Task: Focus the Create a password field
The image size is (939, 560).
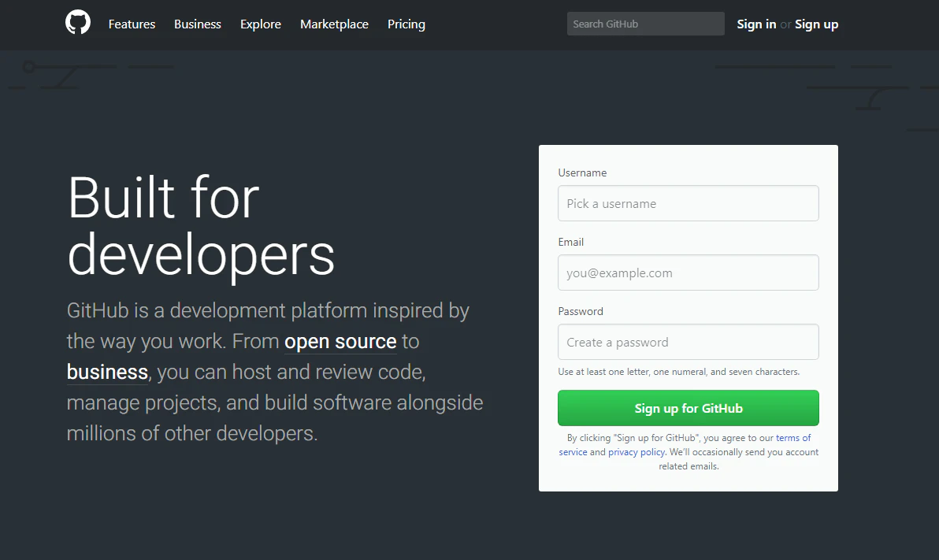Action: point(688,342)
